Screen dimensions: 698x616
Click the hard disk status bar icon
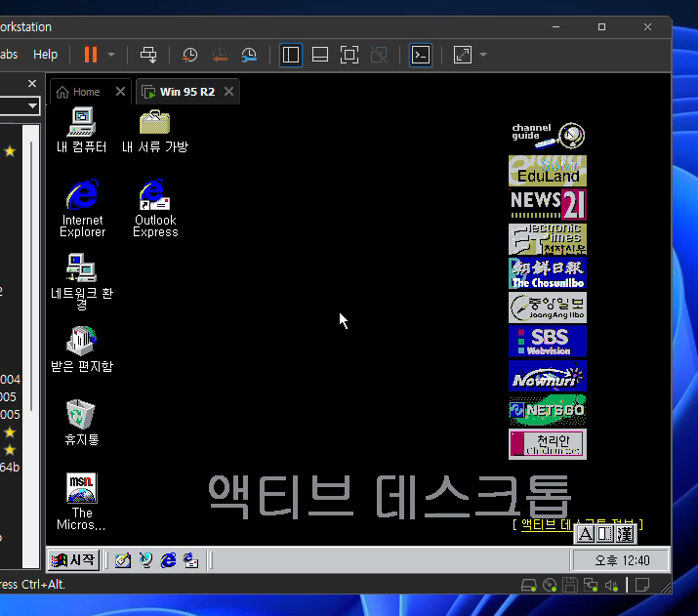(x=528, y=585)
